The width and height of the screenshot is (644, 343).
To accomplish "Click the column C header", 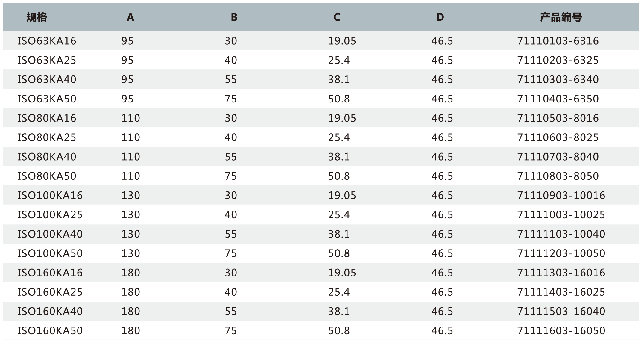I will (337, 17).
